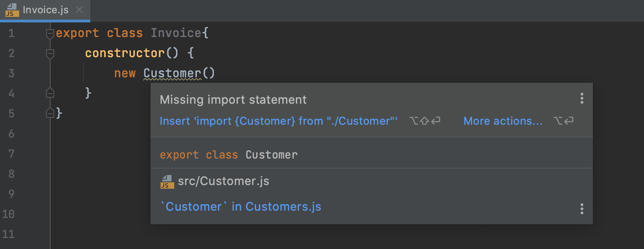Image resolution: width=644 pixels, height=249 pixels.
Task: Click line number 3 in the gutter
Action: (11, 73)
